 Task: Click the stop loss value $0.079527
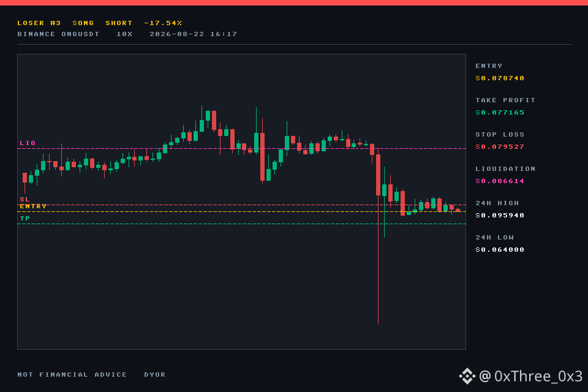click(500, 146)
